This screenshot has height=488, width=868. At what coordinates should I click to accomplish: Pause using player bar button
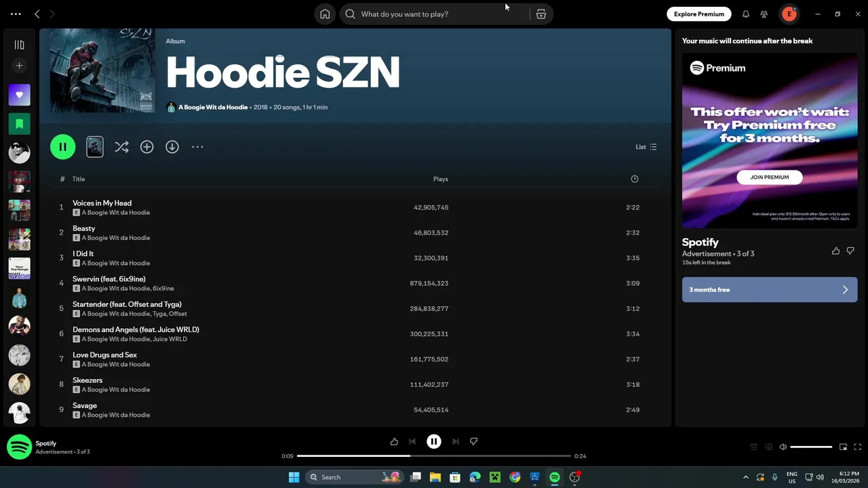pos(434,442)
